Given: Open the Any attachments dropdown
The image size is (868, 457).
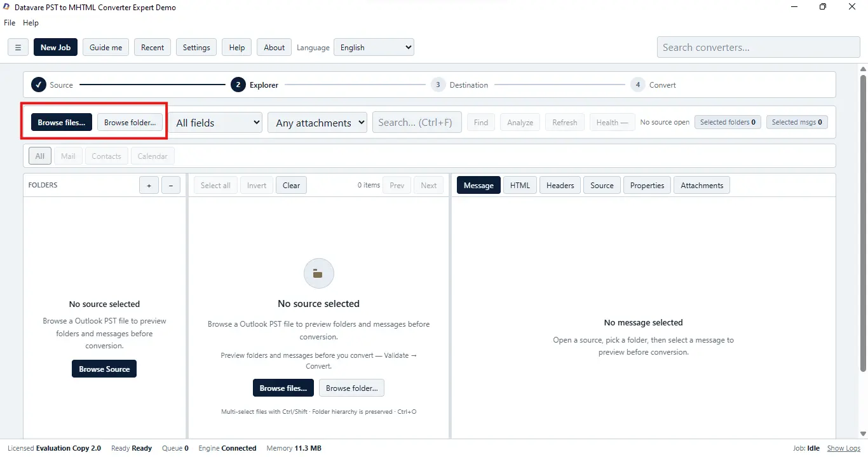Looking at the screenshot, I should (x=318, y=123).
